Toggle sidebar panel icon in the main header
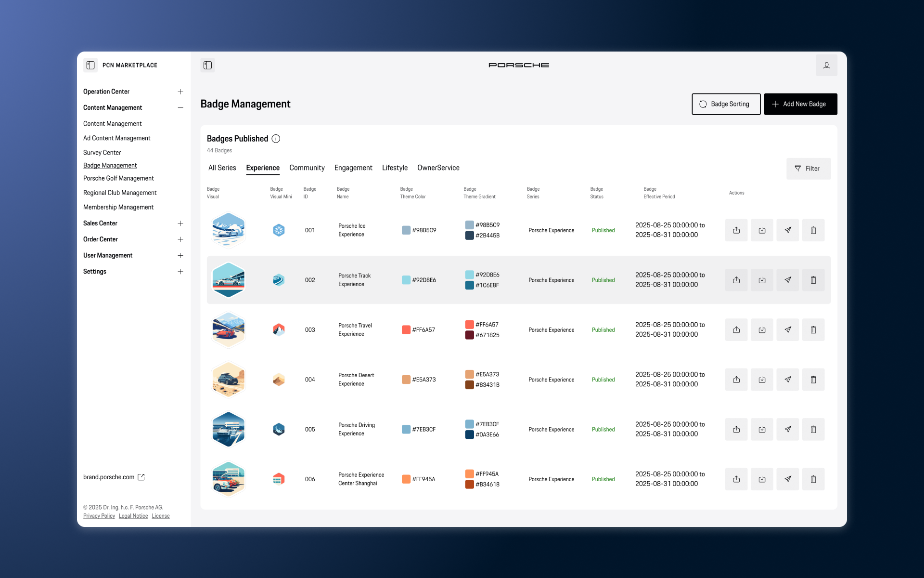This screenshot has height=578, width=924. 207,65
